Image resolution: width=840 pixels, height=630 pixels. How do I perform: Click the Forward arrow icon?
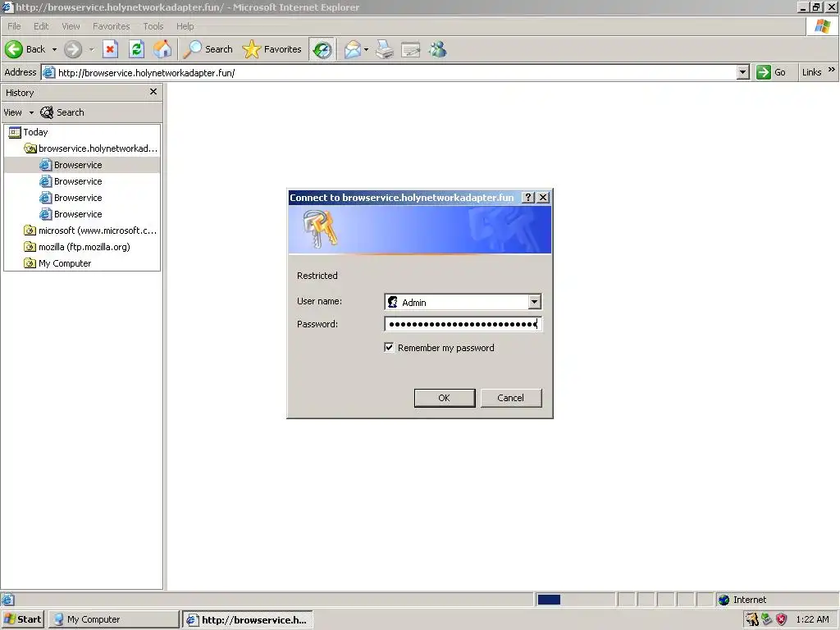tap(73, 49)
